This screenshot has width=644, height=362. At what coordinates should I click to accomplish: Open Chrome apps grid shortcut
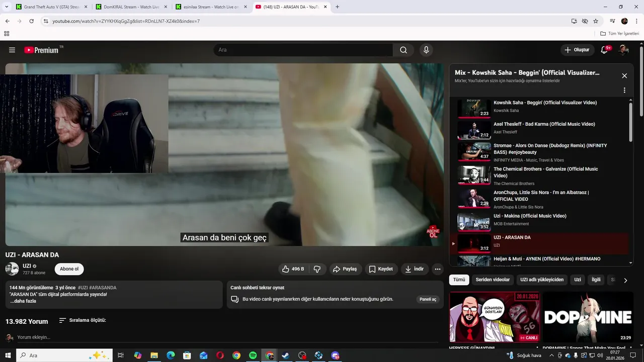pos(7,34)
